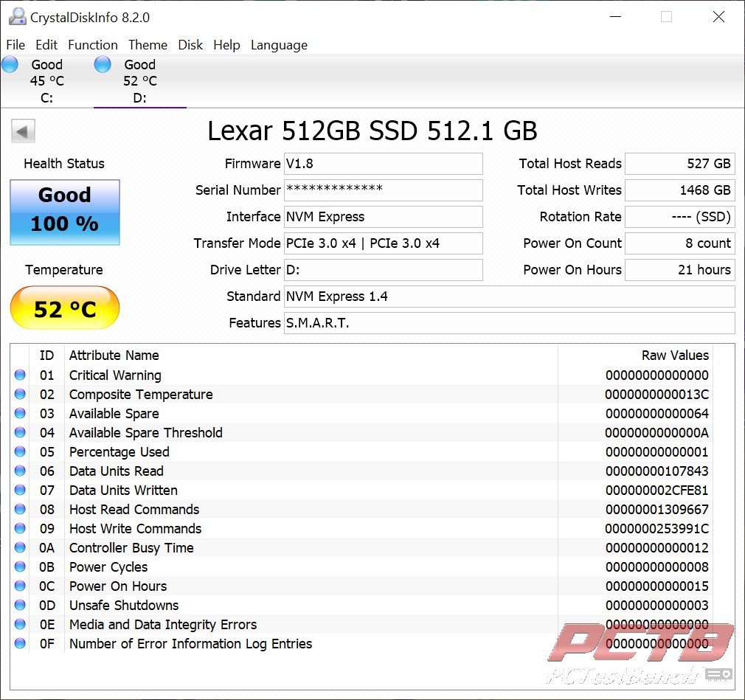Open the Theme menu

[x=148, y=45]
